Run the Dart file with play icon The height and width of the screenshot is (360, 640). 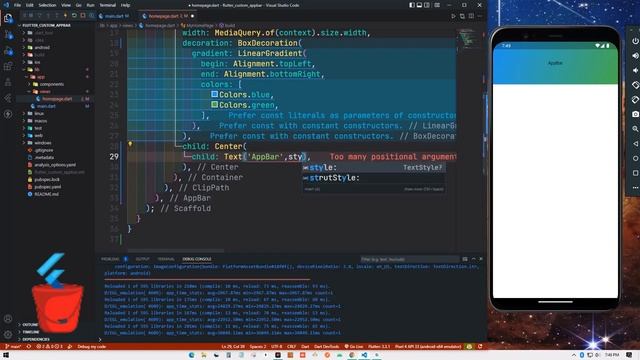pyautogui.click(x=453, y=16)
